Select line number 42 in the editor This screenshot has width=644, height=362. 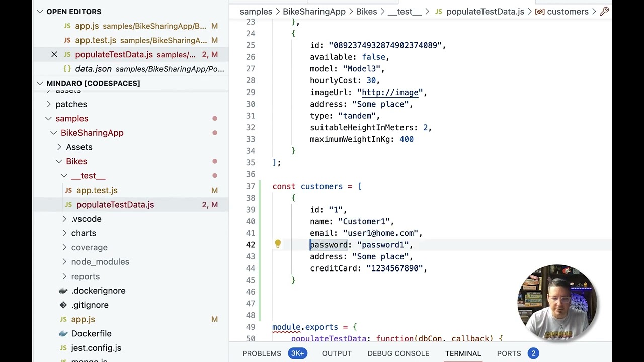coord(251,244)
